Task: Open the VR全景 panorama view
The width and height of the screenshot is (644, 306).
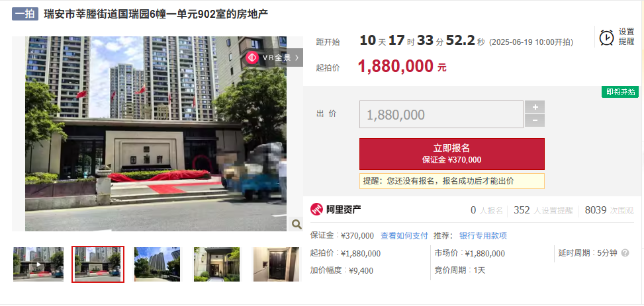Action: (275, 57)
